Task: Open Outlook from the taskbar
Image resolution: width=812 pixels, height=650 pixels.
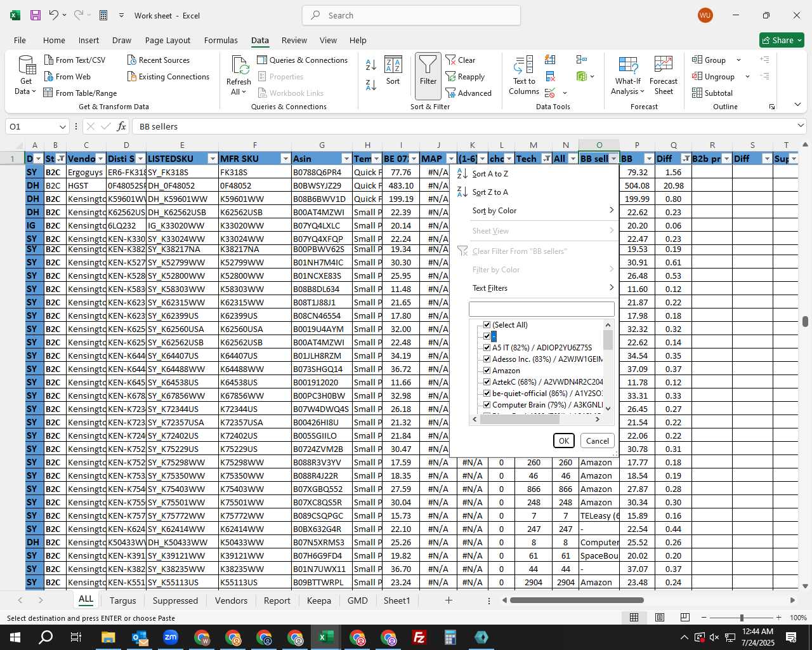Action: pos(140,637)
